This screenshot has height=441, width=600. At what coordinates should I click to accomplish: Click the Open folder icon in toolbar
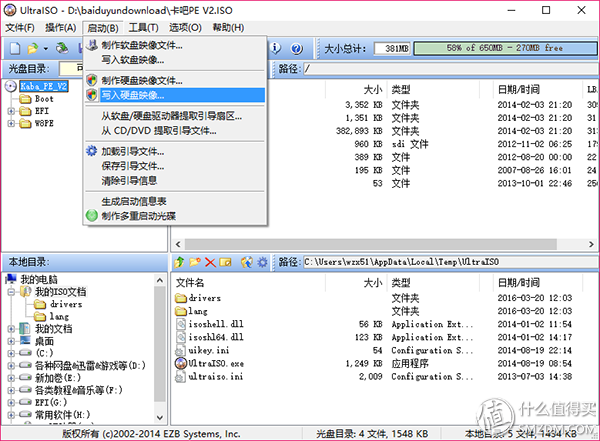33,48
